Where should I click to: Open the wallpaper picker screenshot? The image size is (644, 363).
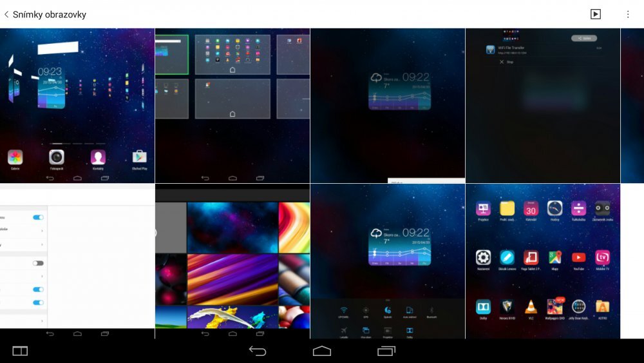click(232, 261)
